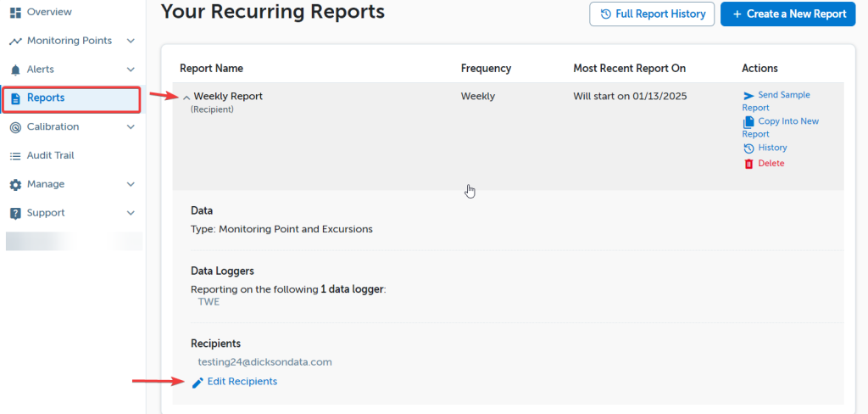
Task: Collapse the Weekly Report row chevron
Action: click(186, 98)
